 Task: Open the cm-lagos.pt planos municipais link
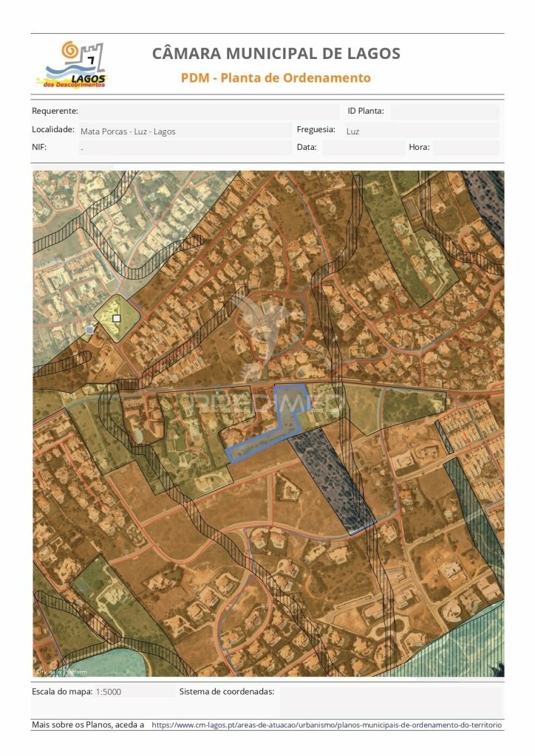327,726
